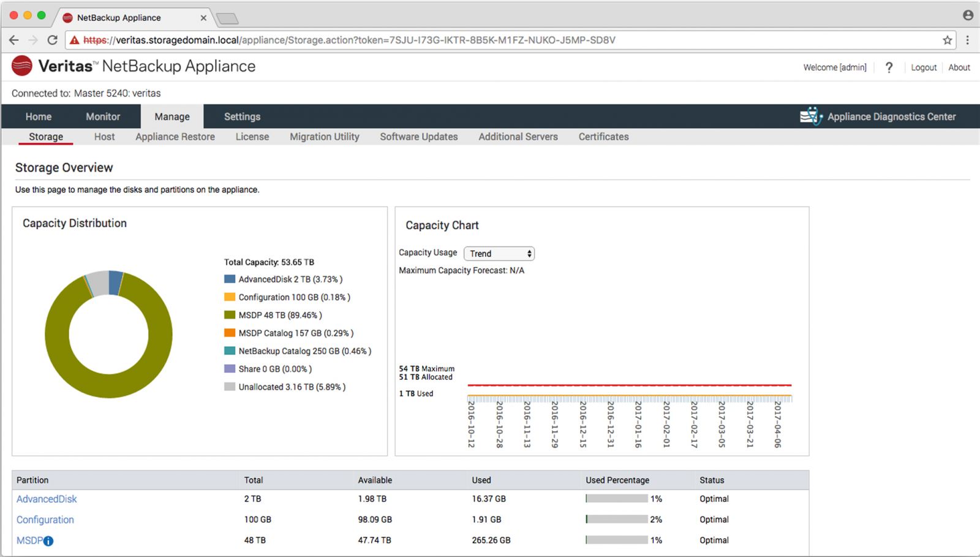Open the Certificates sub-tab
Viewport: 980px width, 557px height.
coord(604,137)
